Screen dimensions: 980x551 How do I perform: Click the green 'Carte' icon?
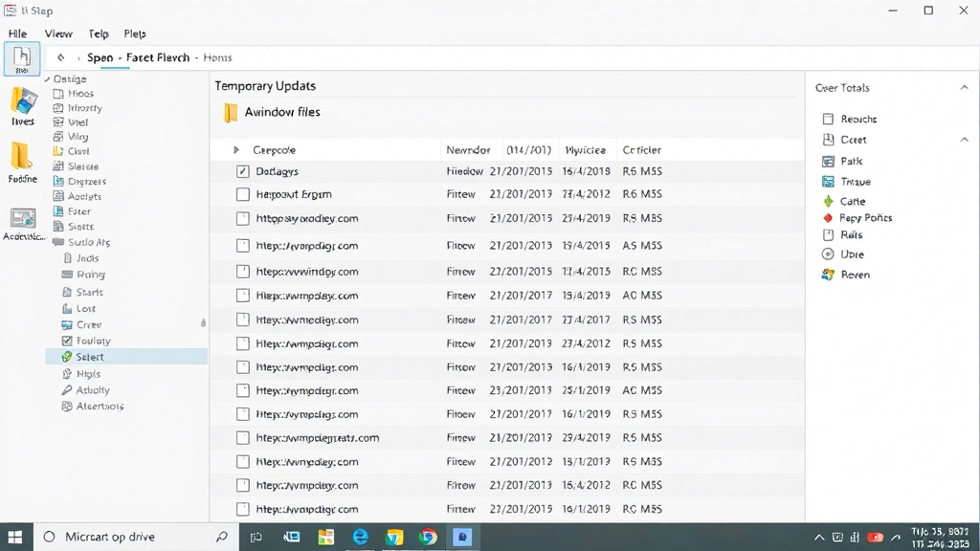pyautogui.click(x=828, y=201)
